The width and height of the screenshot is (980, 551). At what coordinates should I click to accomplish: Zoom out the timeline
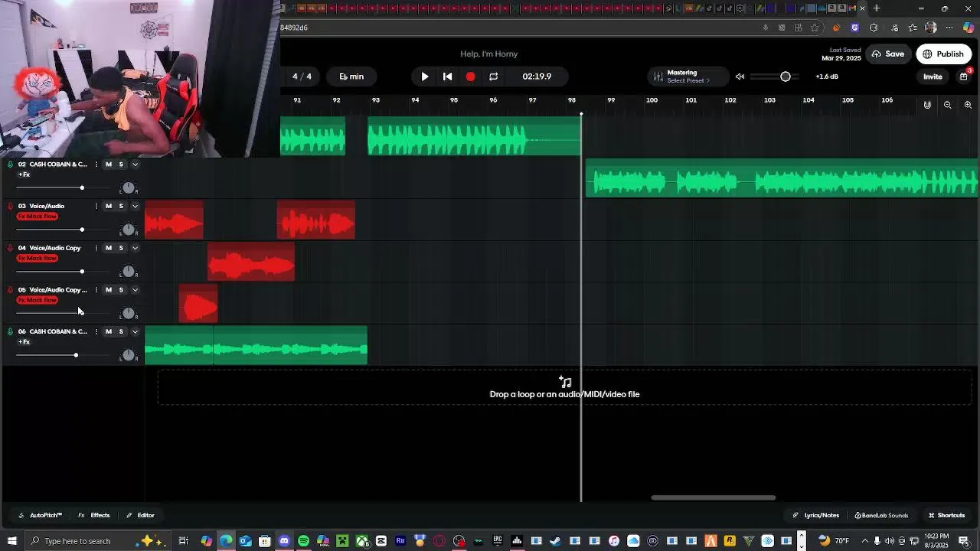(x=948, y=105)
